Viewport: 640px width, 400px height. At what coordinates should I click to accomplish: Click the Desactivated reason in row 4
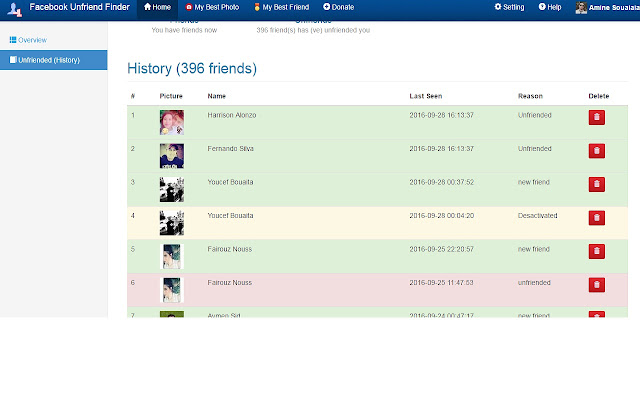click(537, 216)
